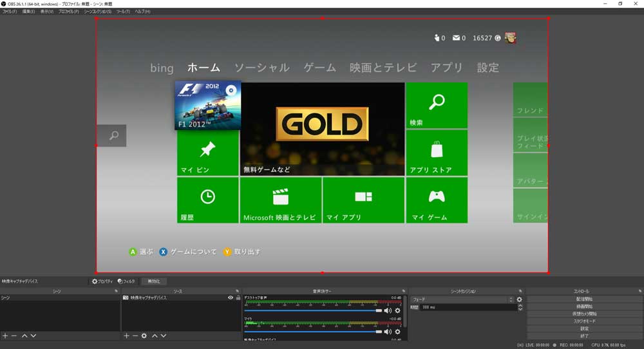Move the scene up with the arrow
The width and height of the screenshot is (644, 349).
point(24,335)
